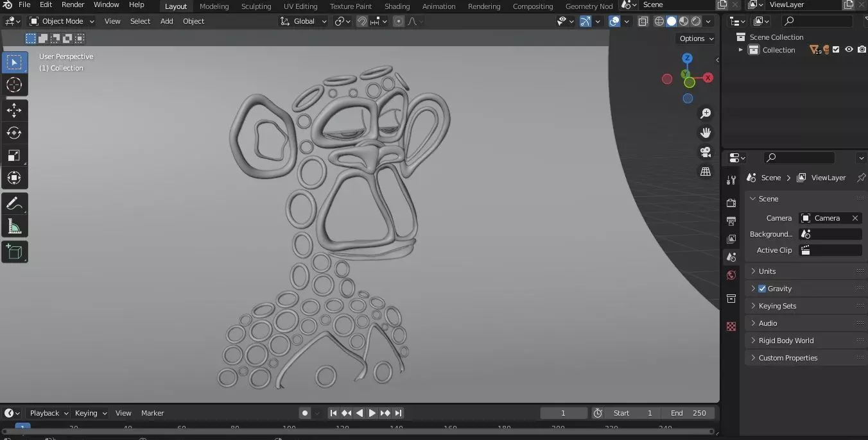Open timeline Keying popover

coord(90,413)
